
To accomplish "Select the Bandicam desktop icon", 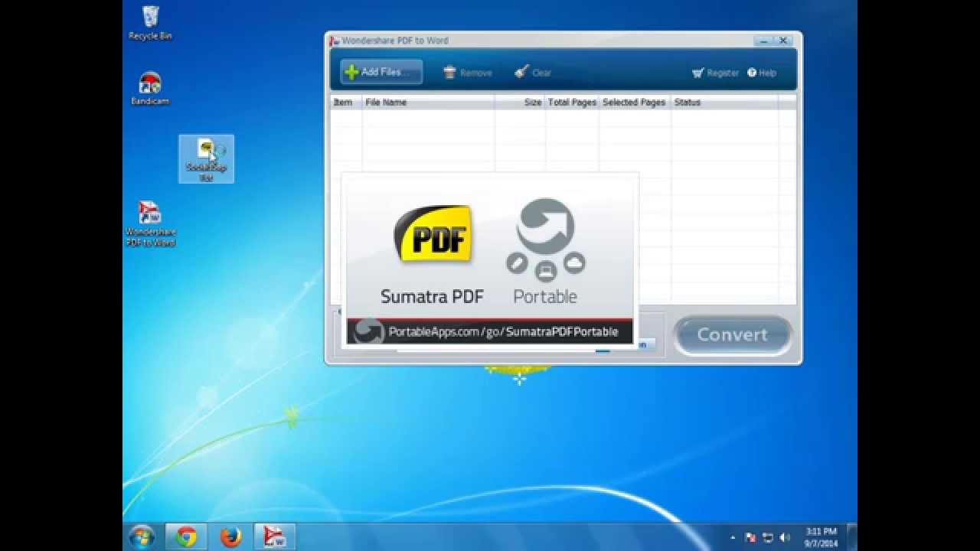I will tap(150, 89).
